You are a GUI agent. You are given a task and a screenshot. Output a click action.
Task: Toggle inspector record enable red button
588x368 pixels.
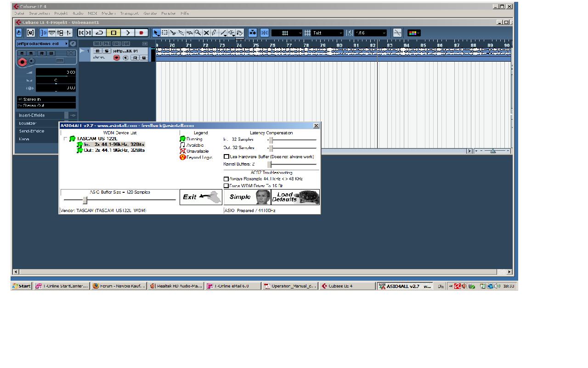(x=22, y=61)
